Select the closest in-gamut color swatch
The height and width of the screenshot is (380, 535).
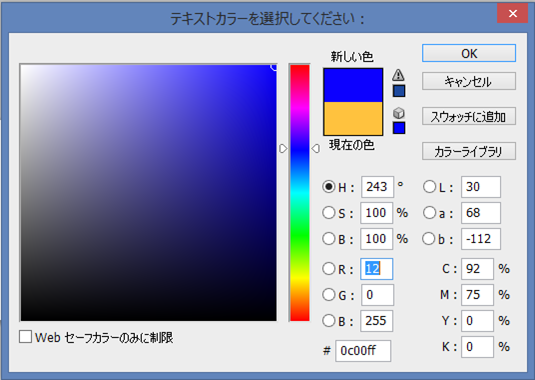(399, 91)
